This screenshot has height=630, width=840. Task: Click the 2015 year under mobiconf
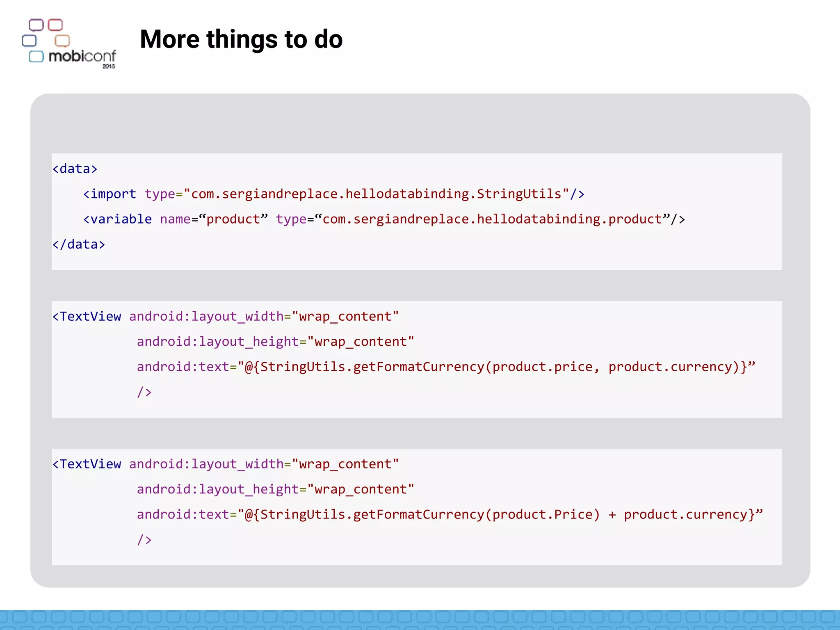pyautogui.click(x=109, y=66)
